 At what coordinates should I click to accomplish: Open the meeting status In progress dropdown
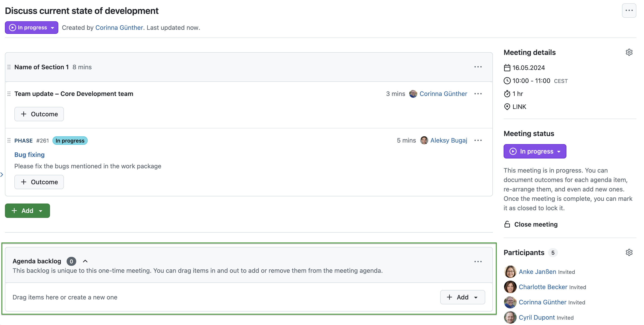(x=535, y=151)
